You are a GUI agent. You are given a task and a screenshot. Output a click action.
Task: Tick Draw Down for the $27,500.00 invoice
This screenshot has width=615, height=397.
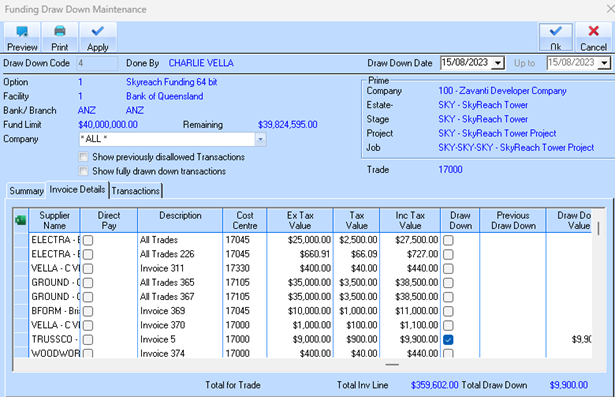[x=448, y=240]
